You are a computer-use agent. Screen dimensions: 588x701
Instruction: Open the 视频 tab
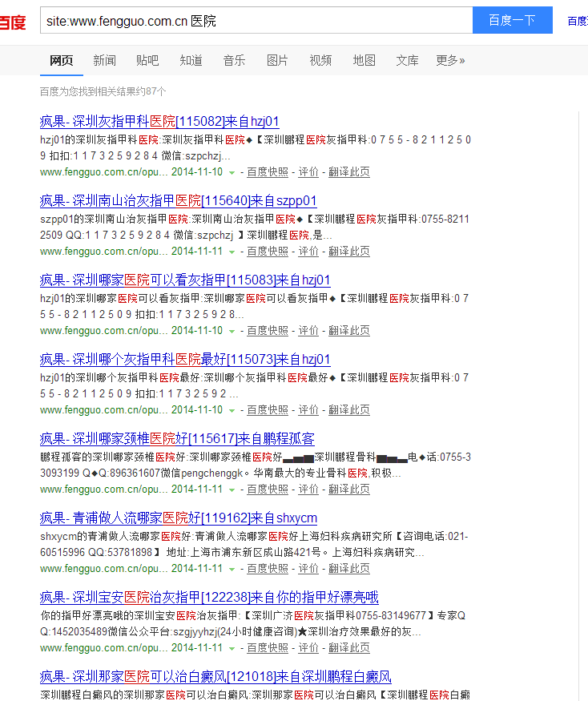[320, 60]
